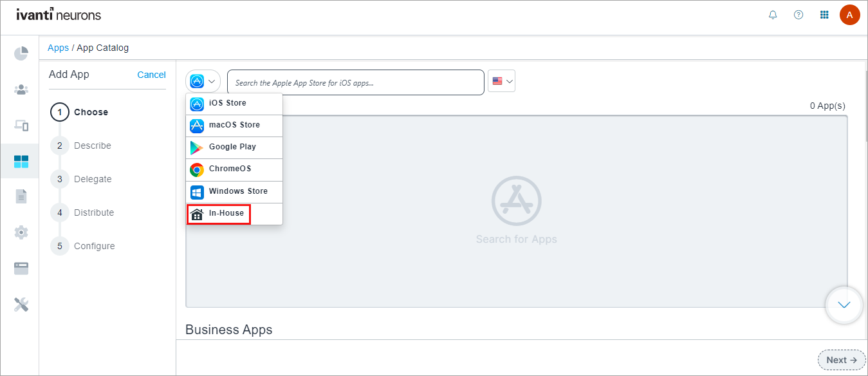Open the country flag dropdown
This screenshot has width=868, height=376.
coord(502,81)
